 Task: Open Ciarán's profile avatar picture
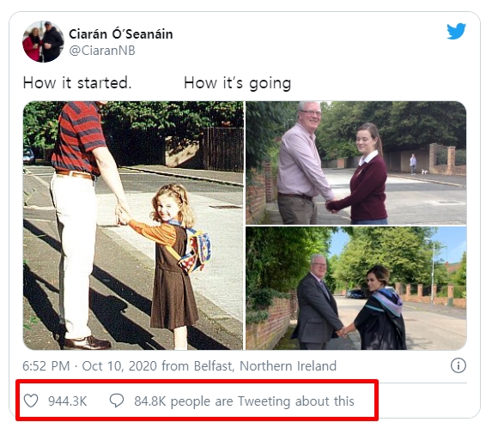[43, 42]
